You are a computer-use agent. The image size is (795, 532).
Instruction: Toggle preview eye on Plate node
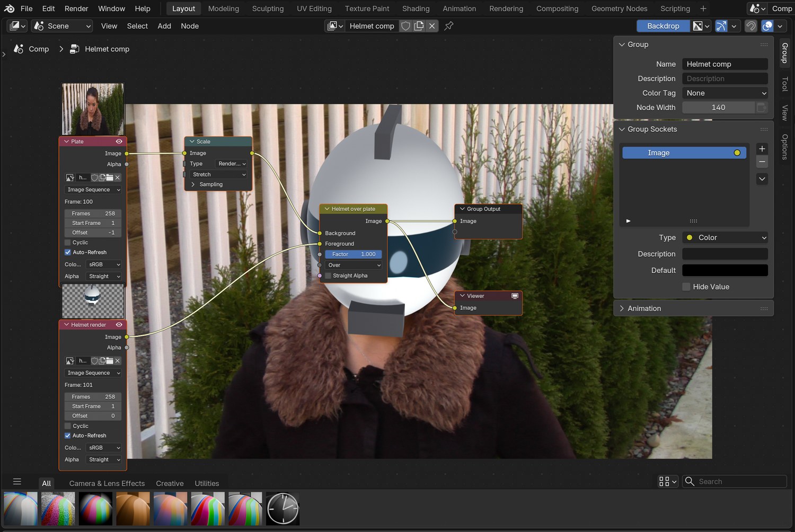119,141
